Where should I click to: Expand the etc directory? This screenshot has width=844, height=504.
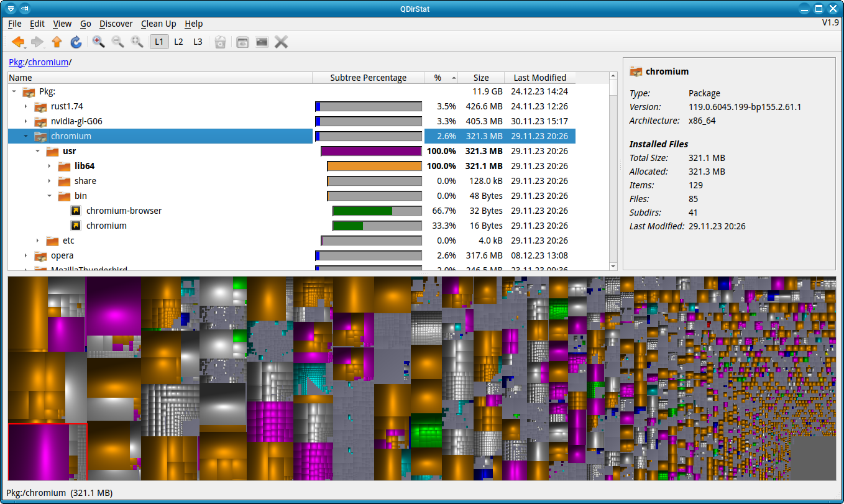[37, 241]
